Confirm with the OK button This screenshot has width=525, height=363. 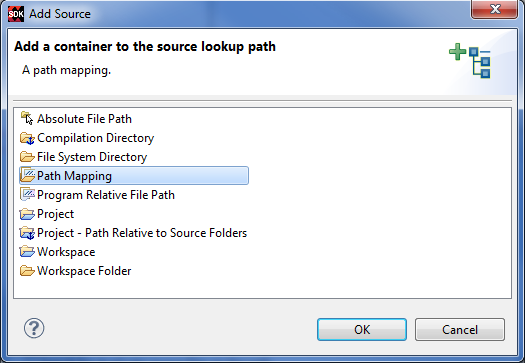point(362,330)
